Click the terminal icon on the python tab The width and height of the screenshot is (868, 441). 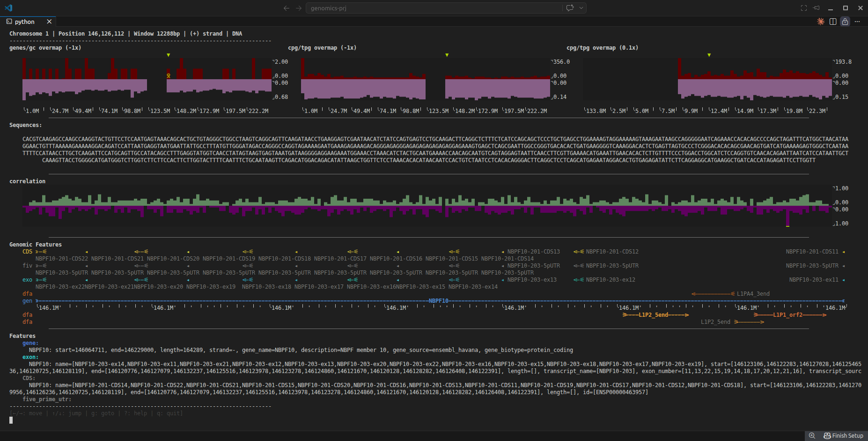pyautogui.click(x=9, y=22)
